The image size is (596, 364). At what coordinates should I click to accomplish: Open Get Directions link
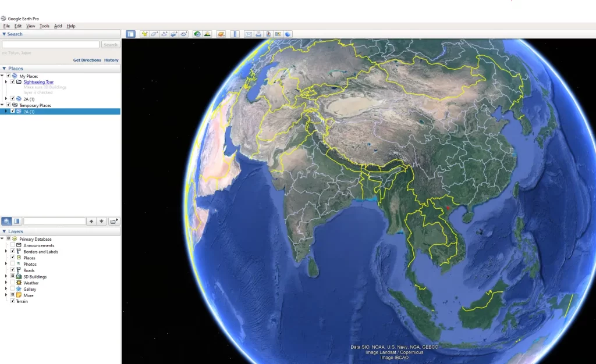click(87, 60)
